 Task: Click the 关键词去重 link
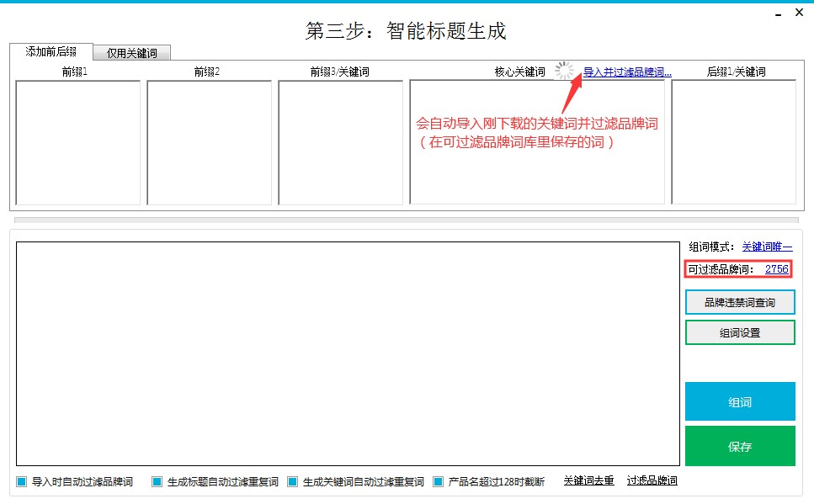coord(588,480)
